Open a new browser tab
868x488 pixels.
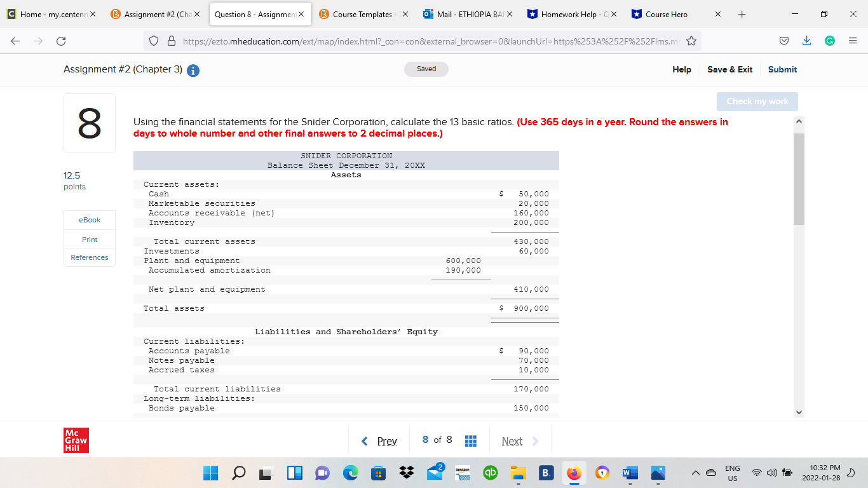click(742, 14)
